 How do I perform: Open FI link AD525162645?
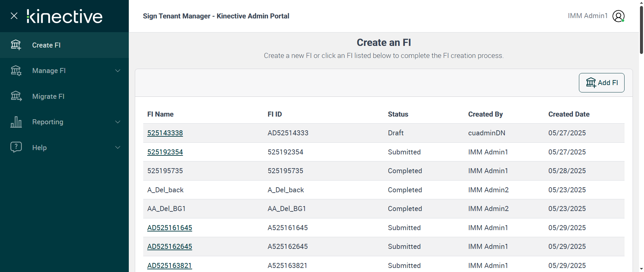point(169,247)
